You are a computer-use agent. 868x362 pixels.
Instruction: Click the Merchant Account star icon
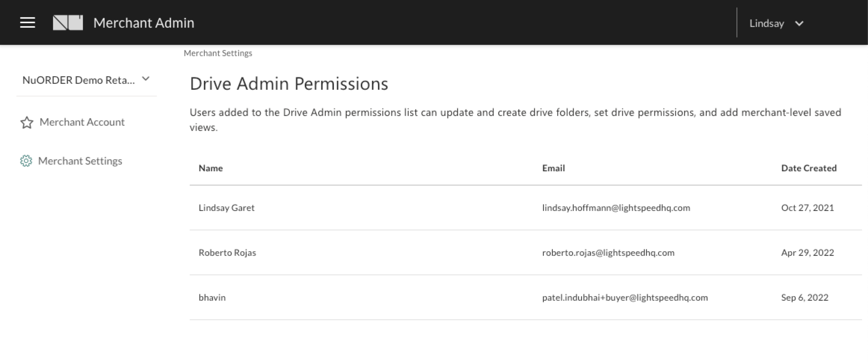[27, 123]
